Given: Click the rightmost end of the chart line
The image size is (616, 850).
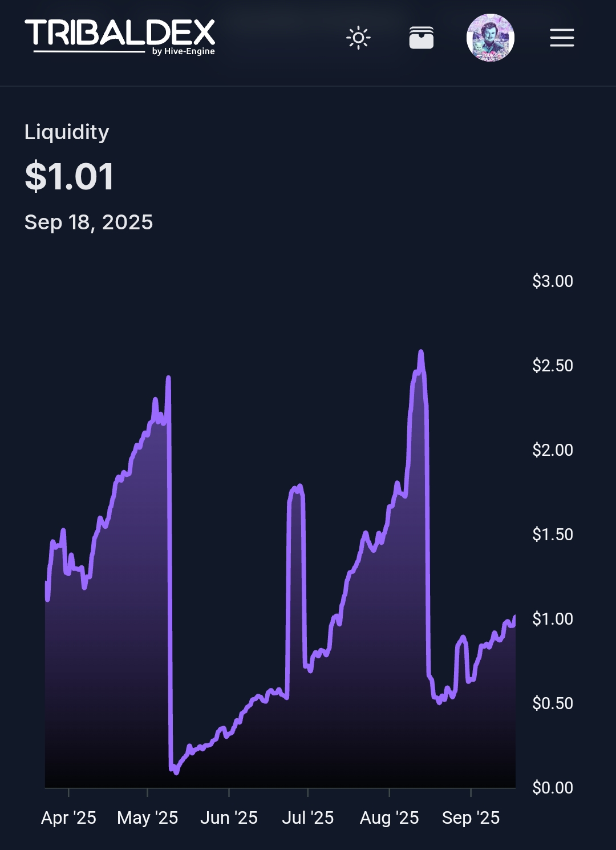Looking at the screenshot, I should tap(514, 617).
